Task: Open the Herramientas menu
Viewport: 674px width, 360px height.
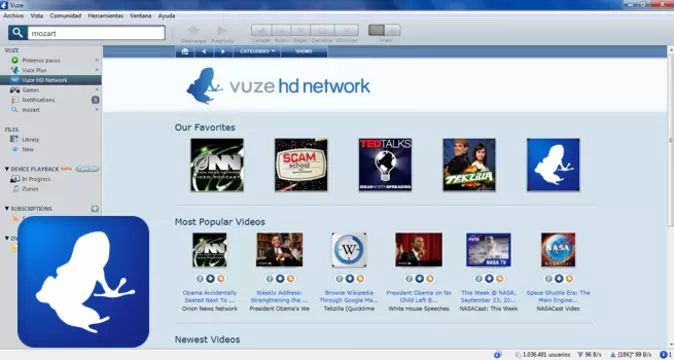Action: point(105,16)
